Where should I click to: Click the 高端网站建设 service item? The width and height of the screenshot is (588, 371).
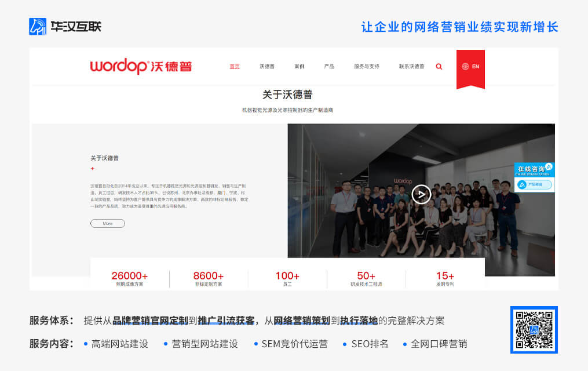pyautogui.click(x=119, y=344)
